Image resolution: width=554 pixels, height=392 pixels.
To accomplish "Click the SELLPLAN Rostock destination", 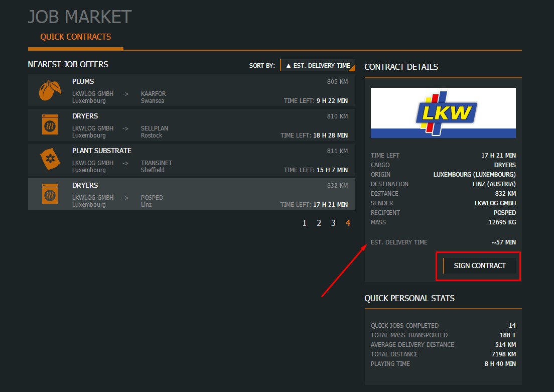I will pos(155,132).
